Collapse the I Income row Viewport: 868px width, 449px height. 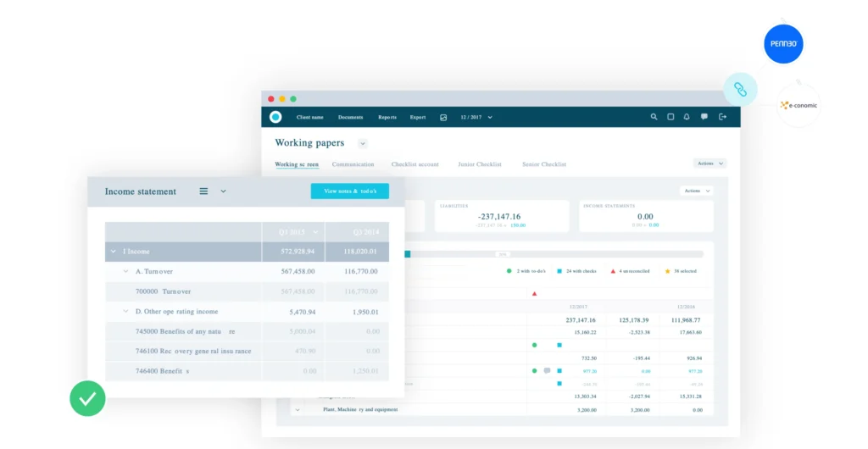(x=113, y=251)
